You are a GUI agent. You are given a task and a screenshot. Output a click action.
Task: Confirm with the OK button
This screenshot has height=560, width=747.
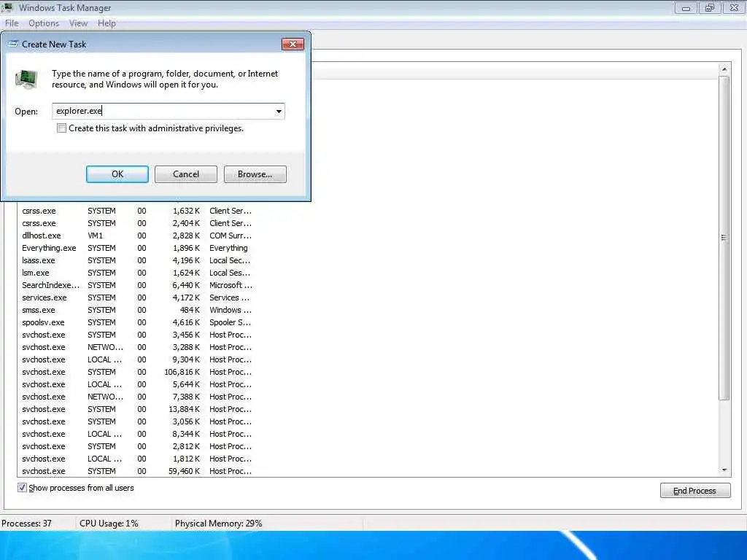pos(117,174)
